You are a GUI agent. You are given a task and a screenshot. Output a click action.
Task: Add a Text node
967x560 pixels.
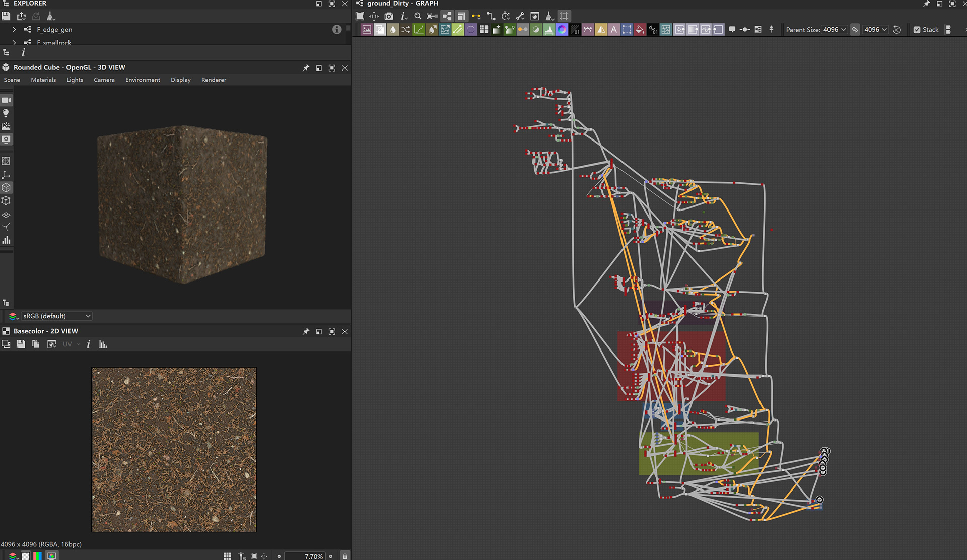[613, 30]
